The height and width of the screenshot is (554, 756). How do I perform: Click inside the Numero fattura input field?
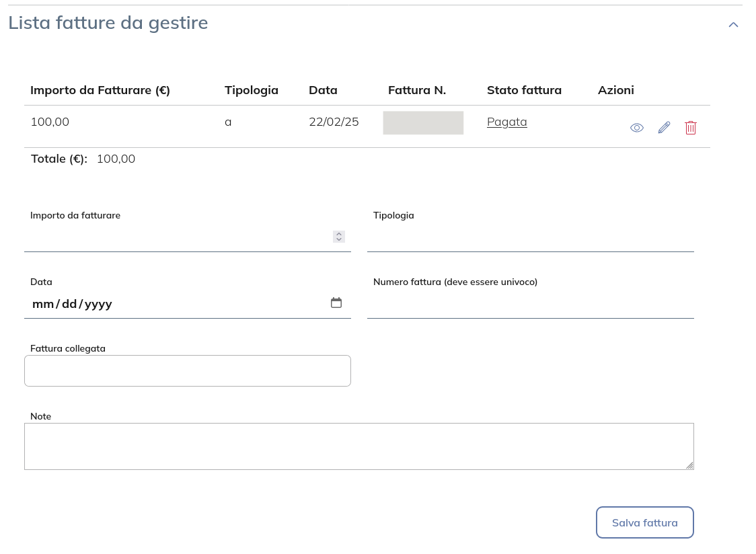click(x=530, y=303)
